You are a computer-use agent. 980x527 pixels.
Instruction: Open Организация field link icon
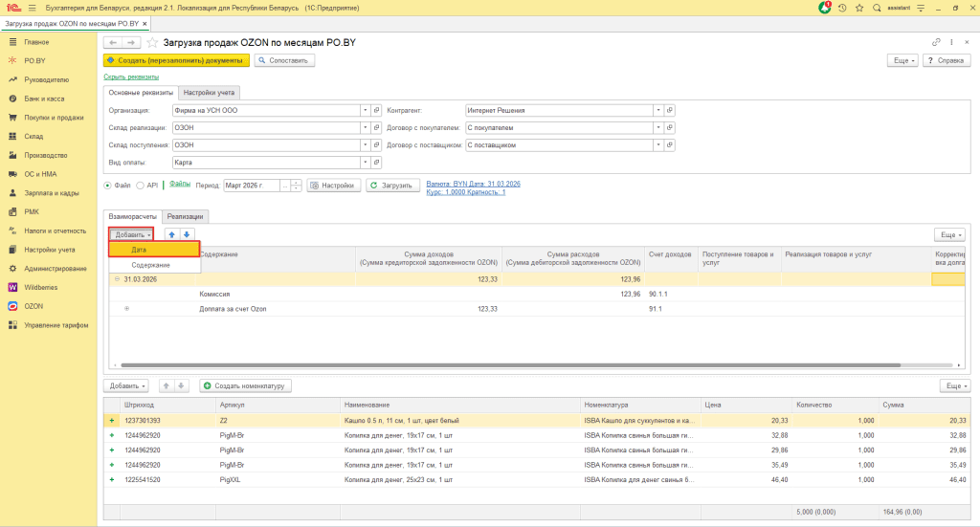coord(376,111)
